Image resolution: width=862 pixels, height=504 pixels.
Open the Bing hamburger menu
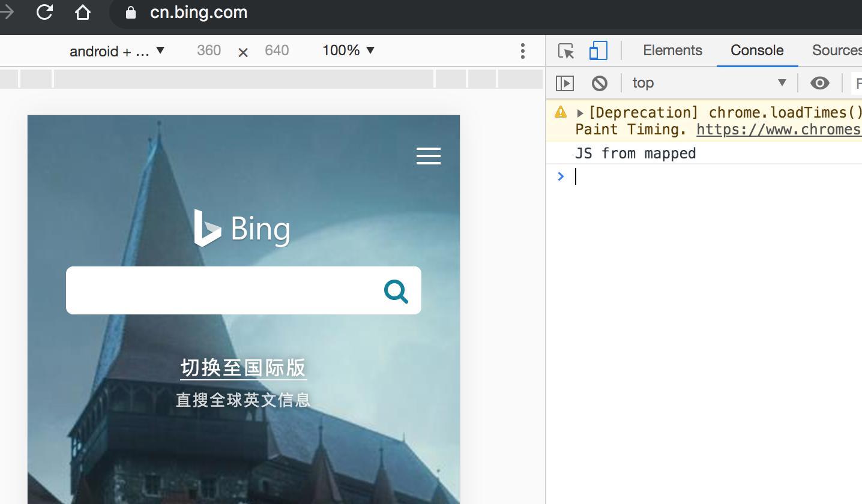[x=428, y=156]
